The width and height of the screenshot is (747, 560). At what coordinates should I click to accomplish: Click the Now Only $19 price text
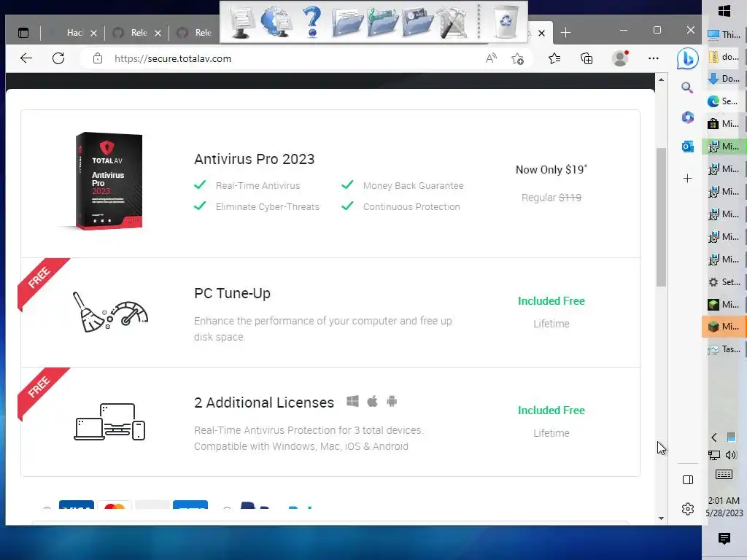551,169
